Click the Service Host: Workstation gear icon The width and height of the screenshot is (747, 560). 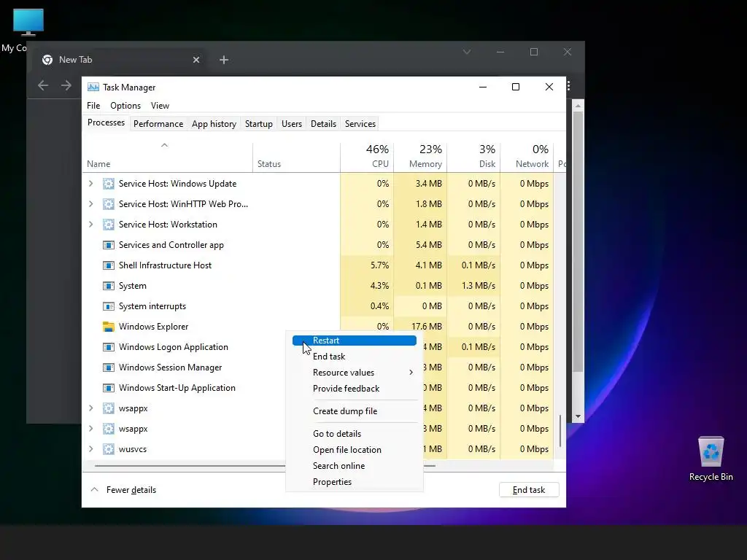109,225
